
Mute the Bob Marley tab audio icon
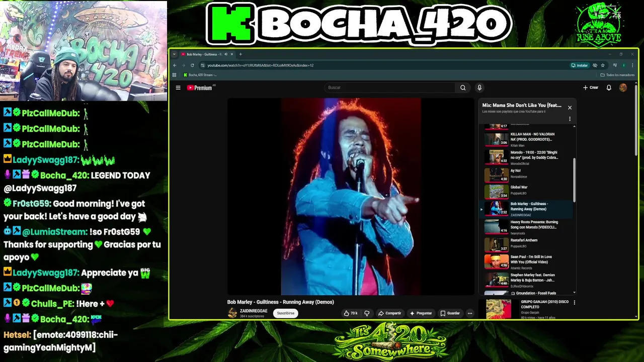(226, 54)
